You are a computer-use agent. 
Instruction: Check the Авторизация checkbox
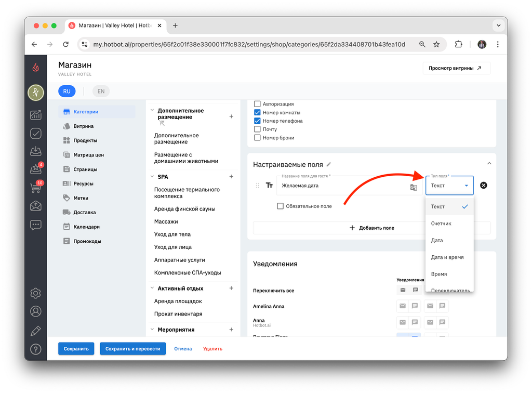tap(257, 104)
